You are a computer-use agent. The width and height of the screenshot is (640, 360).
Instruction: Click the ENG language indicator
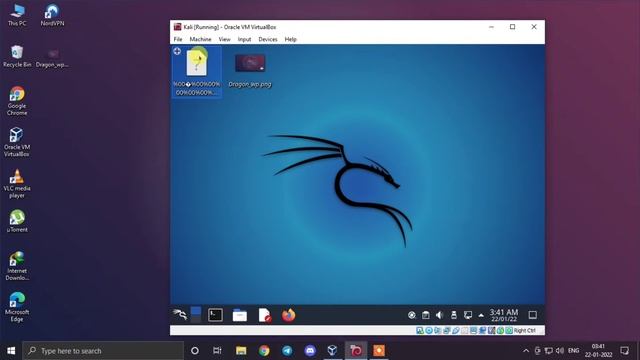click(x=573, y=351)
